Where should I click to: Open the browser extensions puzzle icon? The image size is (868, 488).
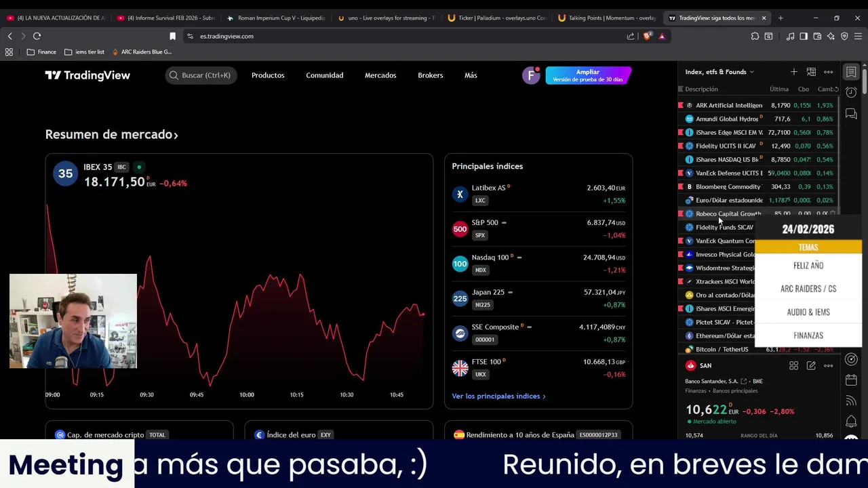pos(755,36)
